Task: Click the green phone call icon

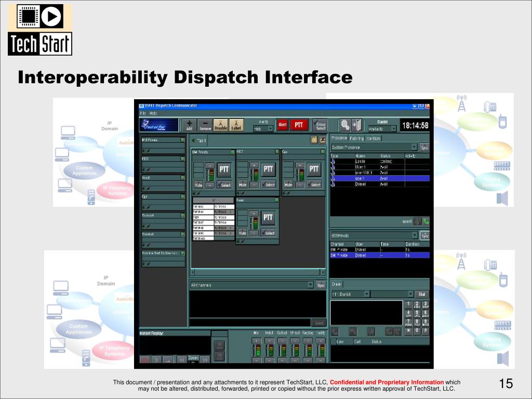Action: pos(426,221)
